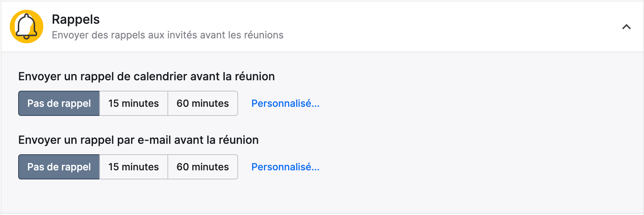Pick the 15 minutes option under calendrier rappel
This screenshot has height=215, width=644.
(x=134, y=103)
